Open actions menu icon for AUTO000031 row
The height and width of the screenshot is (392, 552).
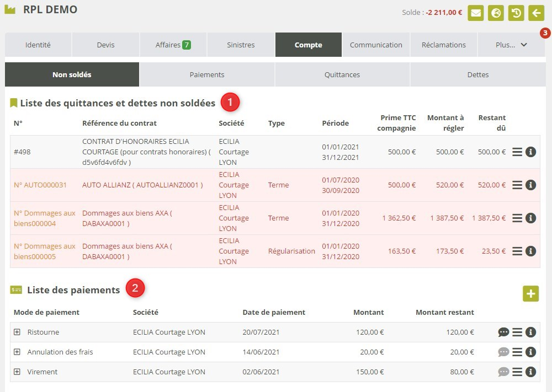click(517, 185)
